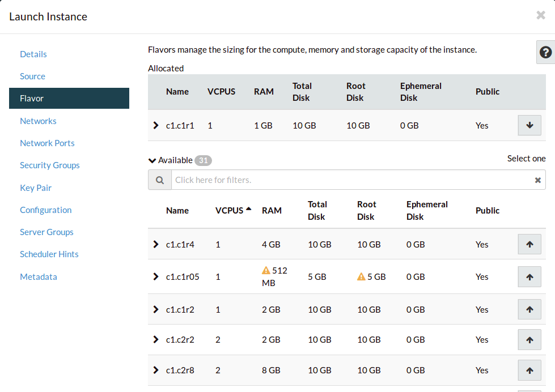
Task: Go to the Key Pair step
Action: point(36,188)
